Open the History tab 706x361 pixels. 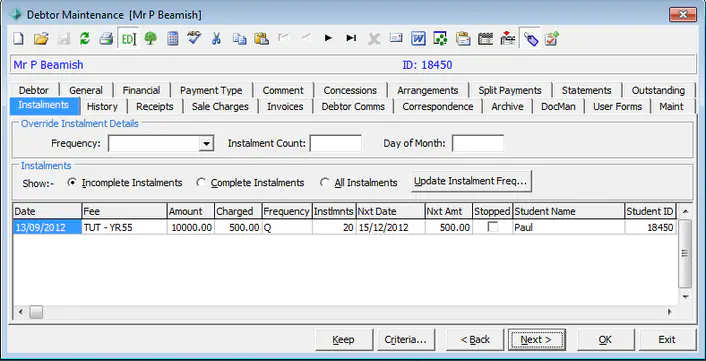tap(102, 107)
